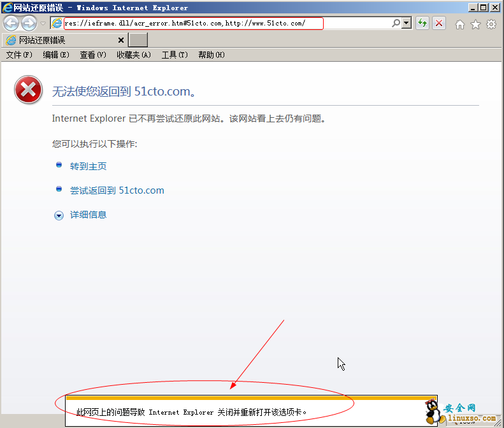Image resolution: width=504 pixels, height=428 pixels.
Task: Open the 编辑(E) menu
Action: (x=56, y=55)
